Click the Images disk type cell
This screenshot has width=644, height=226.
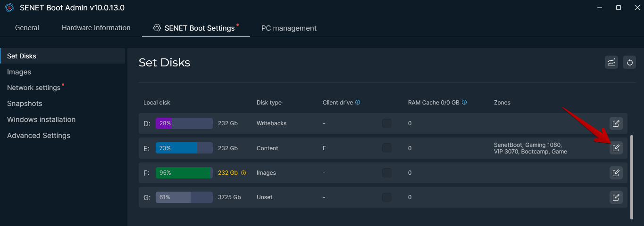(x=266, y=173)
